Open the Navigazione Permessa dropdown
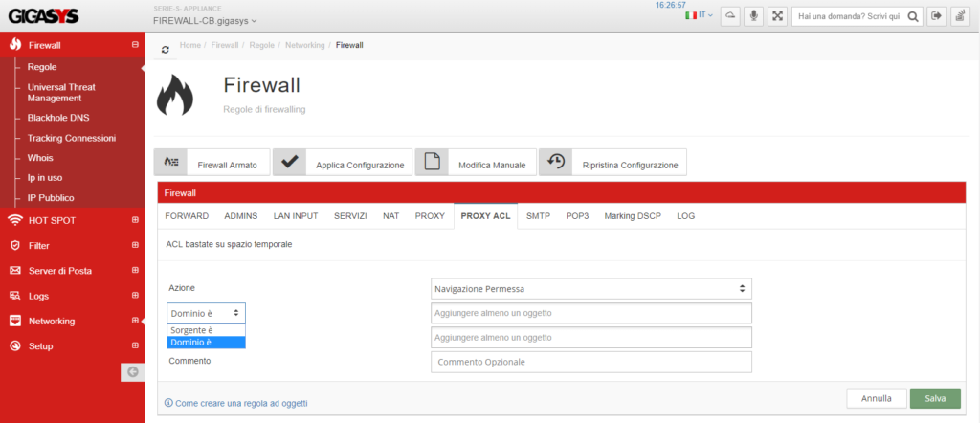The width and height of the screenshot is (980, 423). point(590,288)
